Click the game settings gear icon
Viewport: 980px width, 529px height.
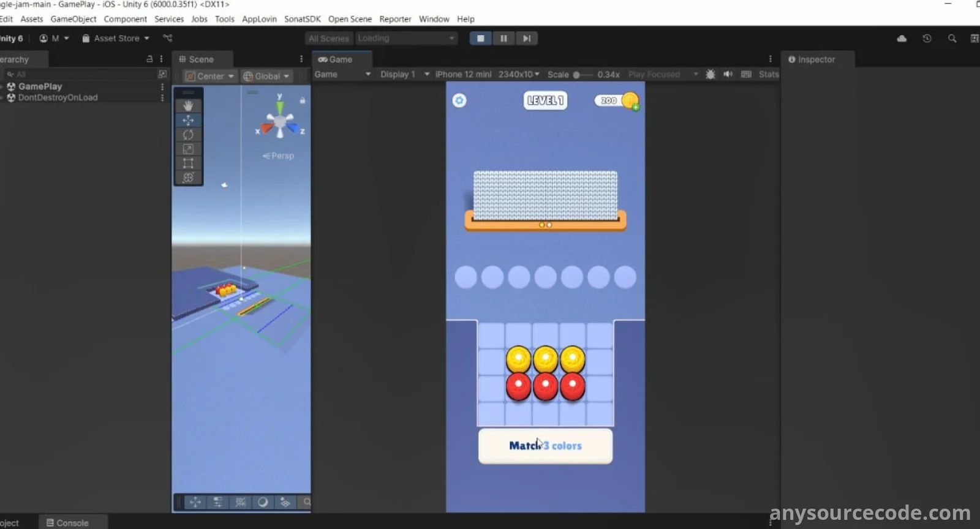(459, 100)
